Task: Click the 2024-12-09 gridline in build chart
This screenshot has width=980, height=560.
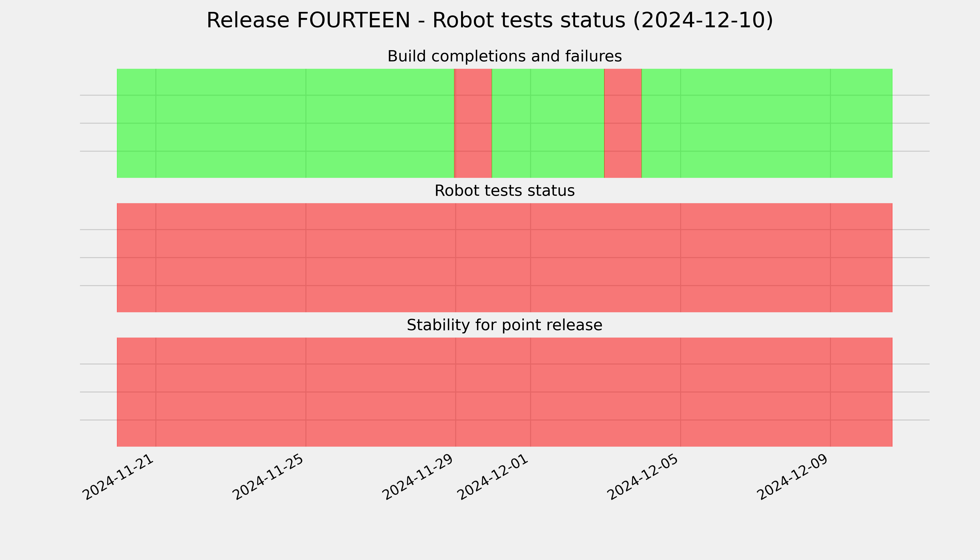Action: pyautogui.click(x=830, y=123)
